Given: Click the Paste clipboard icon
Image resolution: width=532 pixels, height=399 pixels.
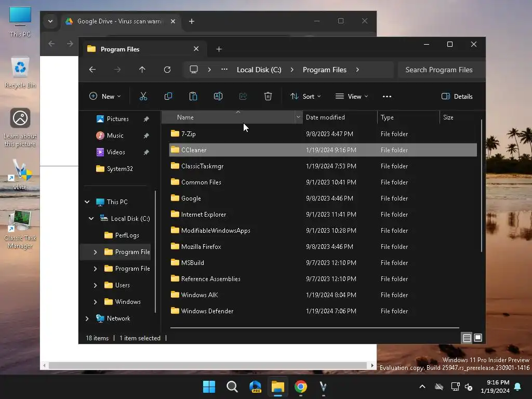Looking at the screenshot, I should [x=193, y=96].
